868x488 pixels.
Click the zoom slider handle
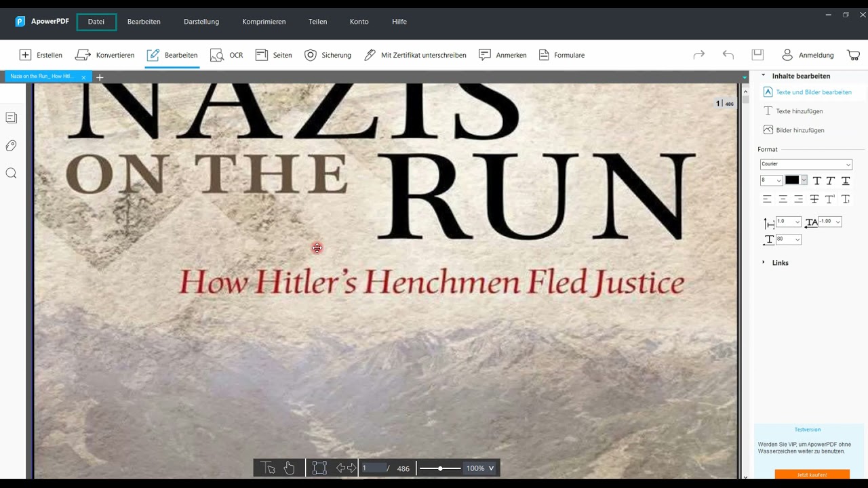click(440, 468)
